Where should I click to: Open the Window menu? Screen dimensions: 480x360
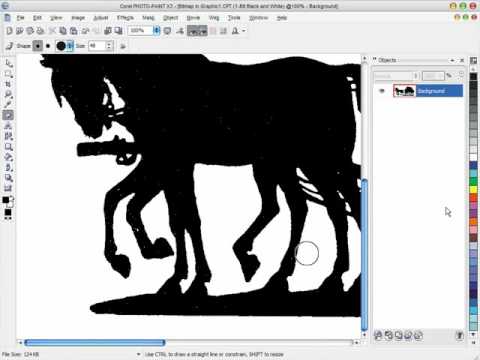click(x=258, y=18)
